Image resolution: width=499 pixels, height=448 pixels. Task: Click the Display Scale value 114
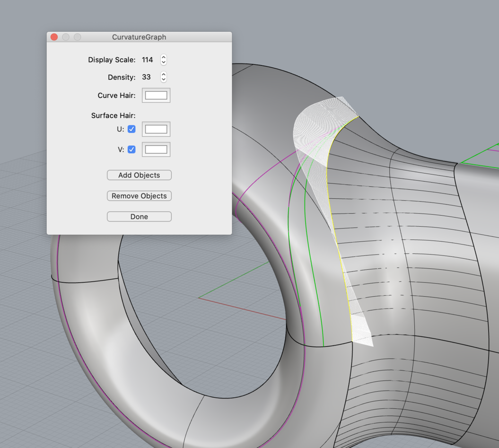pos(148,60)
